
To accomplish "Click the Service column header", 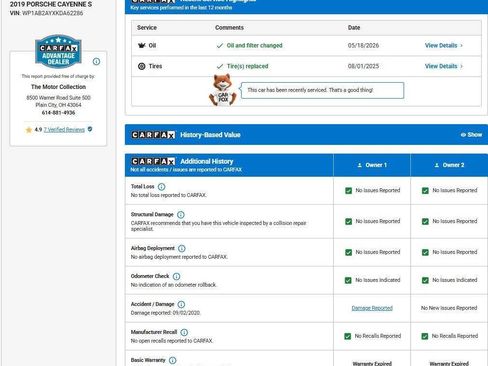I will click(x=147, y=28).
